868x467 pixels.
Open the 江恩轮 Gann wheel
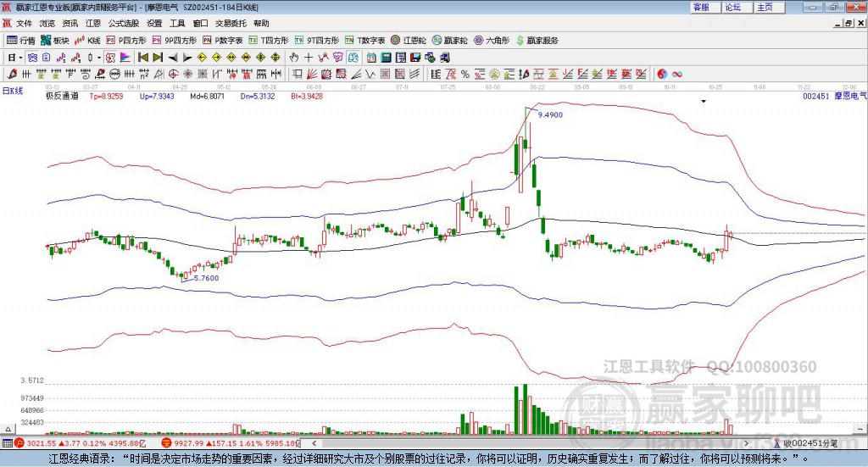(x=409, y=41)
